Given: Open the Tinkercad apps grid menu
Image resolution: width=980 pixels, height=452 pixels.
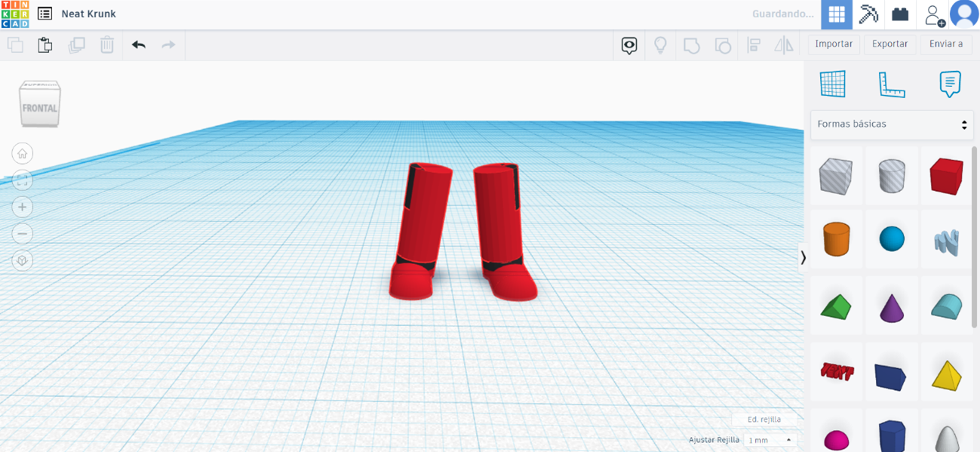Looking at the screenshot, I should pyautogui.click(x=836, y=14).
